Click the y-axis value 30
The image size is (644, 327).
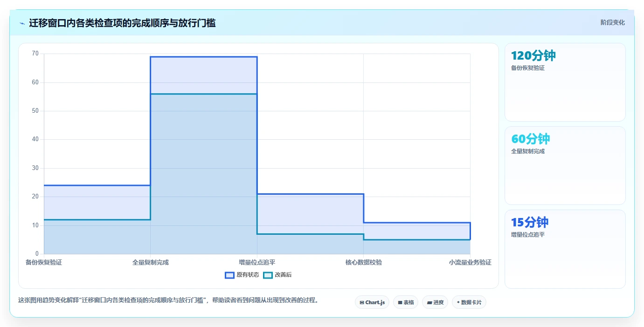coord(35,168)
